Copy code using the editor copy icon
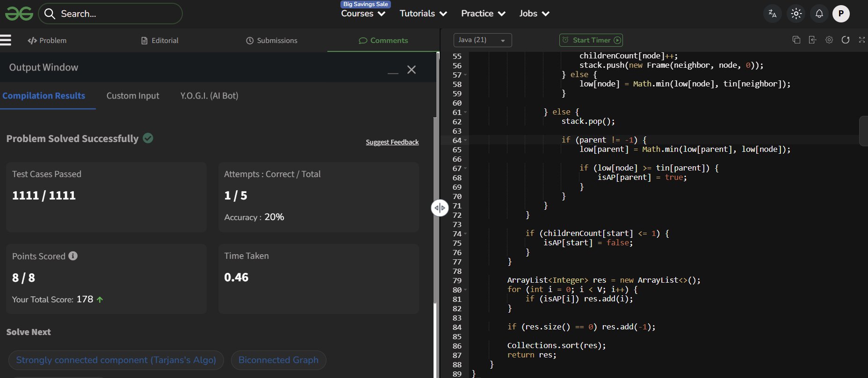This screenshot has height=378, width=868. click(x=796, y=40)
